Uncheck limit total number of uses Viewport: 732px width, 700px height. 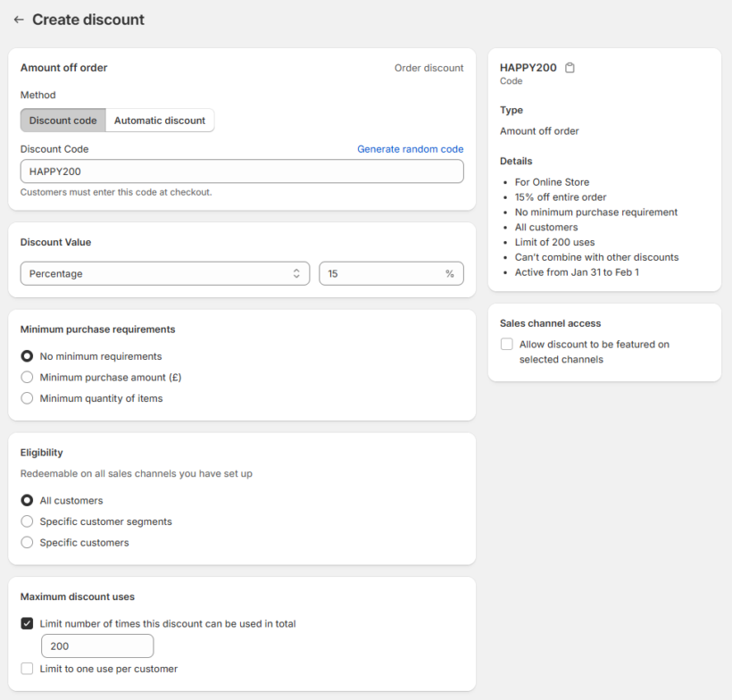pyautogui.click(x=27, y=624)
